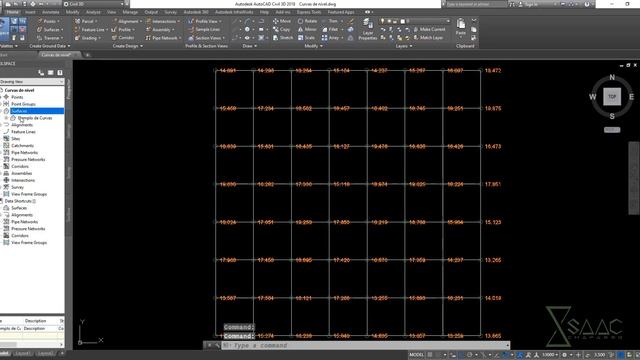Toggle grid display in the status bar
The height and width of the screenshot is (360, 640).
(x=430, y=355)
